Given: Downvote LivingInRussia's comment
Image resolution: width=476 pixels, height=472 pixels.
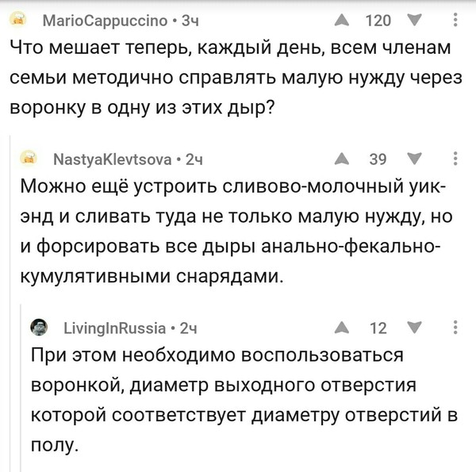Looking at the screenshot, I should pyautogui.click(x=414, y=327).
